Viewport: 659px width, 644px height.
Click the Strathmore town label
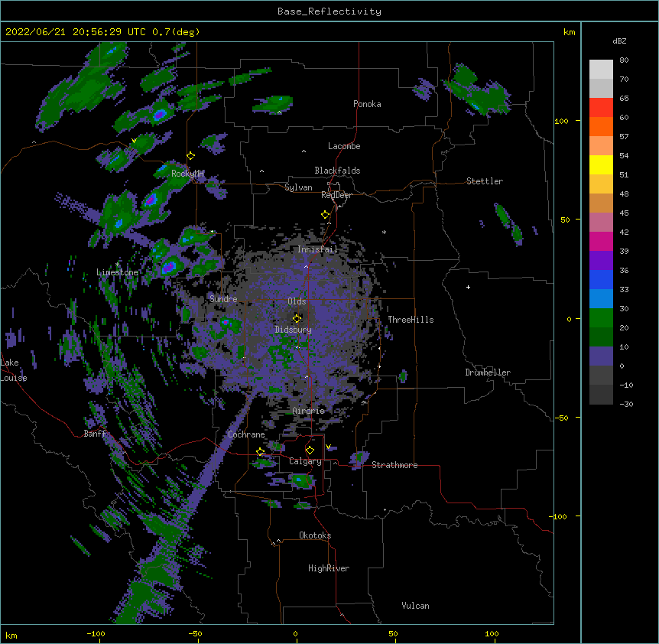point(394,465)
